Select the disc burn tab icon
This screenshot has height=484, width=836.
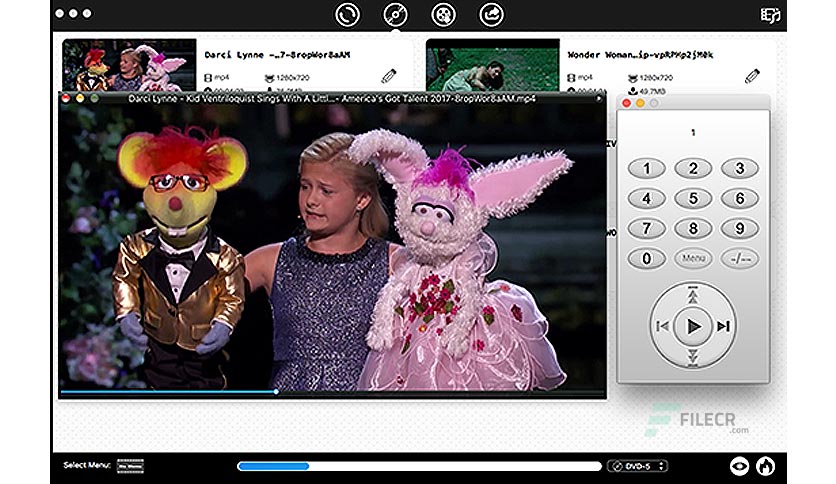395,14
